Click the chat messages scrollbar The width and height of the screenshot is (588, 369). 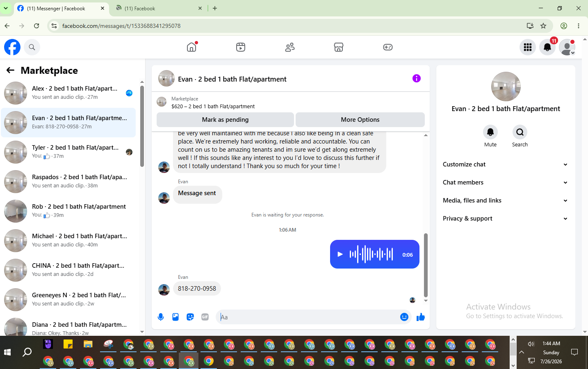coord(426,265)
